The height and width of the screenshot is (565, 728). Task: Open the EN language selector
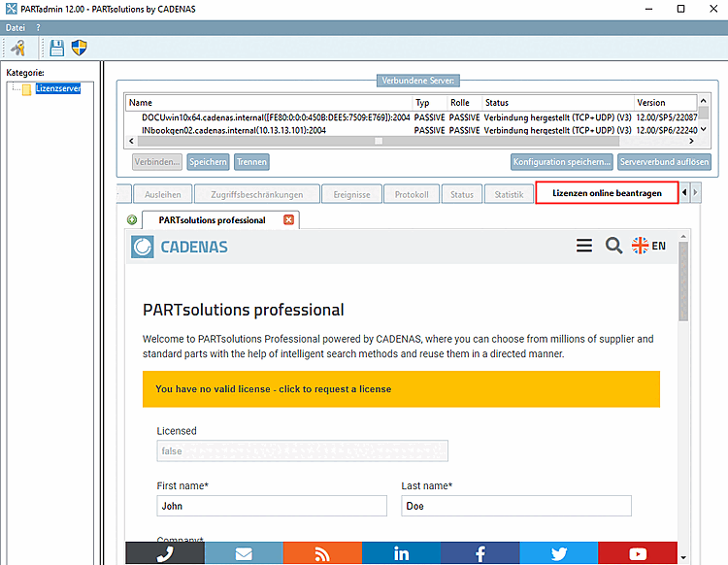pos(648,246)
